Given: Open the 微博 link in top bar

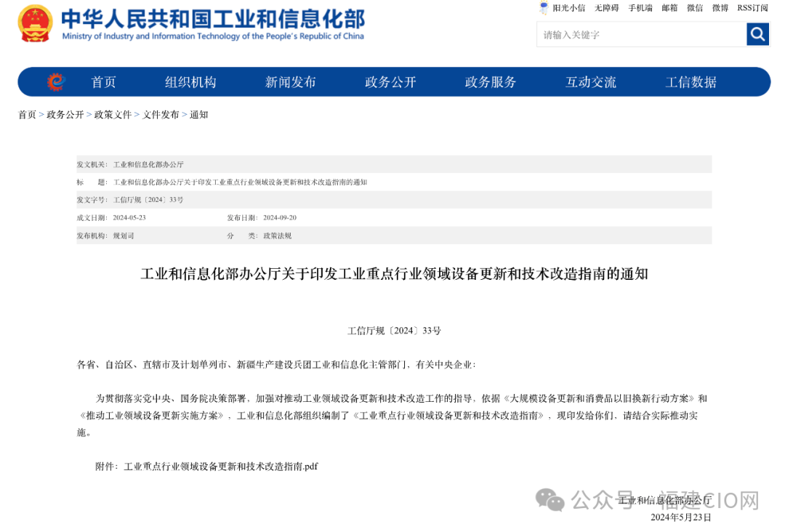Looking at the screenshot, I should pyautogui.click(x=720, y=8).
